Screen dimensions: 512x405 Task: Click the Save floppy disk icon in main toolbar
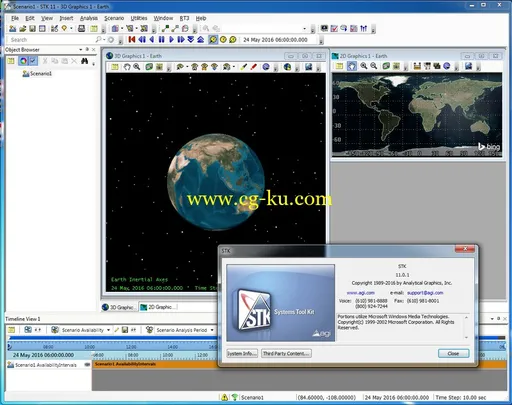[32, 29]
